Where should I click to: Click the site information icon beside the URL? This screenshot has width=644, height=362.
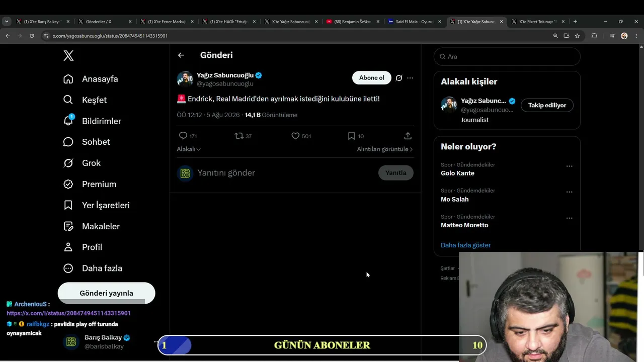(46, 36)
